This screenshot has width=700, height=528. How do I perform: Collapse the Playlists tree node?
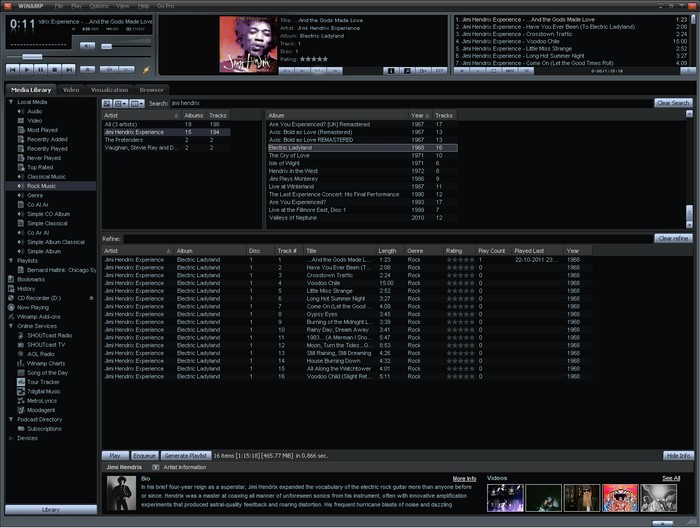(11, 260)
